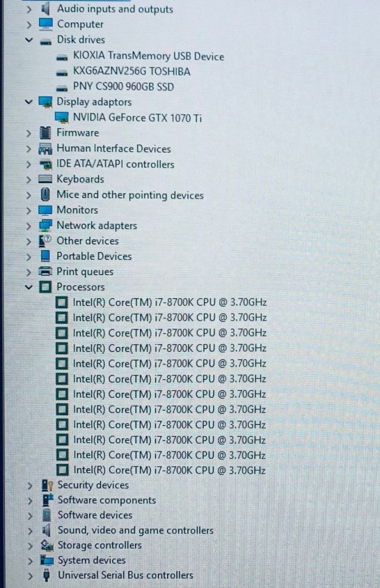Viewport: 380px width, 588px height.
Task: Collapse the Display adaptors category
Action: pos(29,102)
